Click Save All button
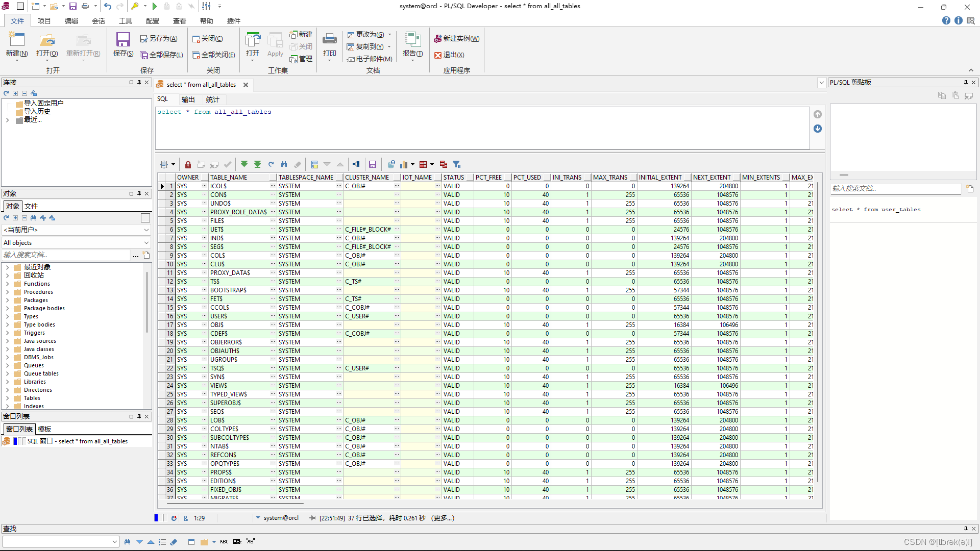Screen dimensions: 980x551 162,55
